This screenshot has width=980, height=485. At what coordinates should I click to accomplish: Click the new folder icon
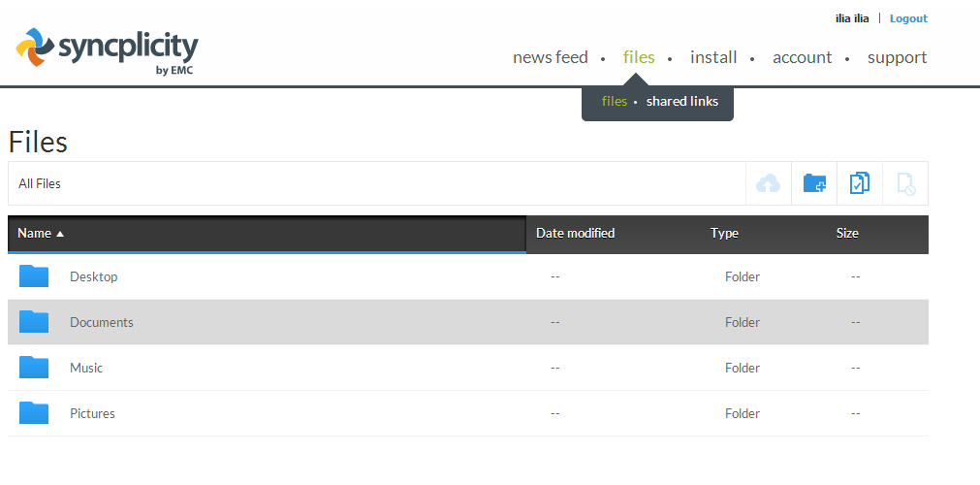click(814, 183)
